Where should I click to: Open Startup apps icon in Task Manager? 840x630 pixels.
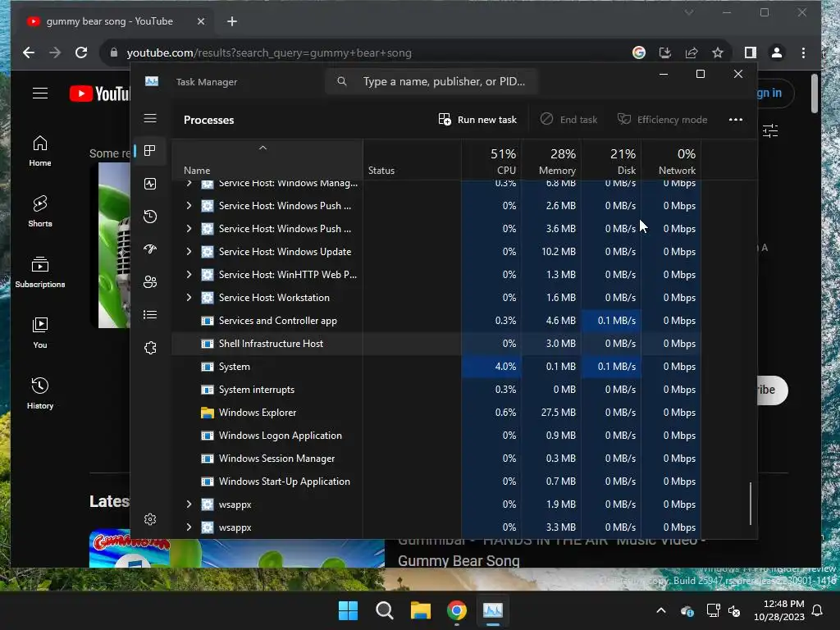pos(150,249)
